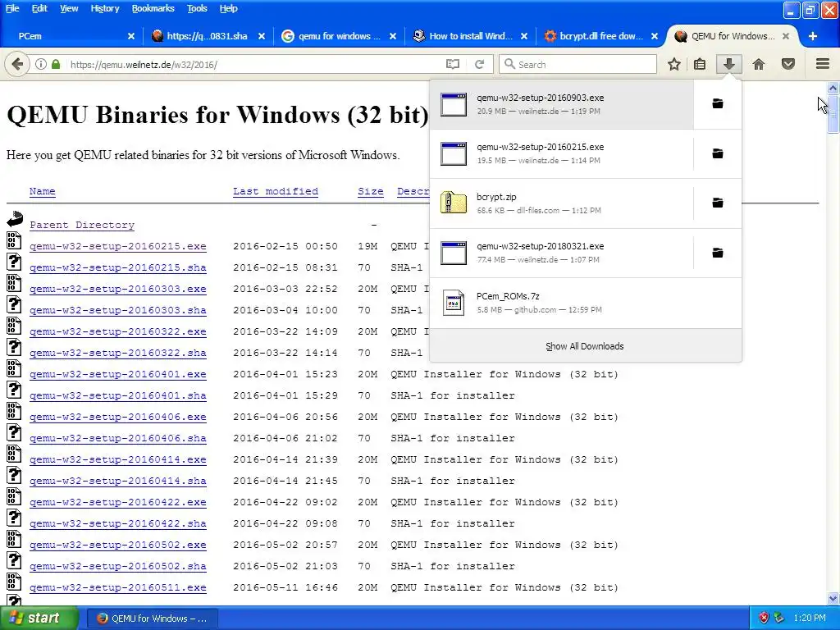Image resolution: width=840 pixels, height=630 pixels.
Task: Sort listing by Size column header
Action: tap(371, 191)
